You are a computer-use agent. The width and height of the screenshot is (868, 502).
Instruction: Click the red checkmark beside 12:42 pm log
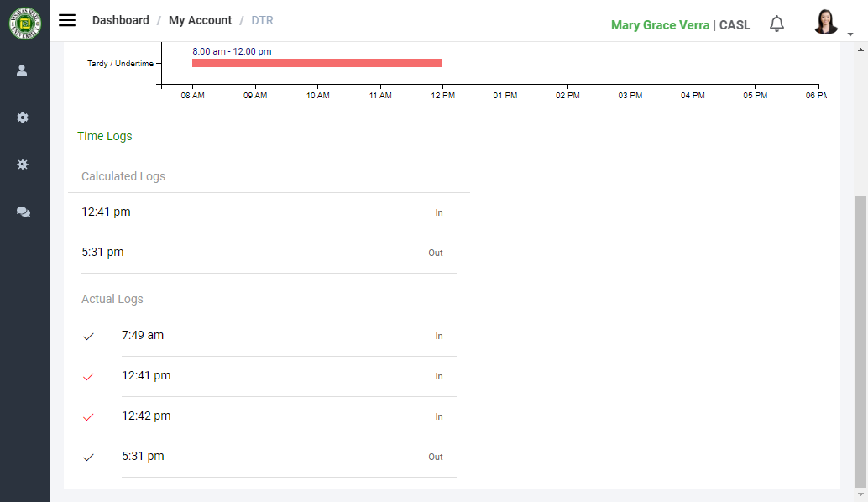[x=88, y=417]
